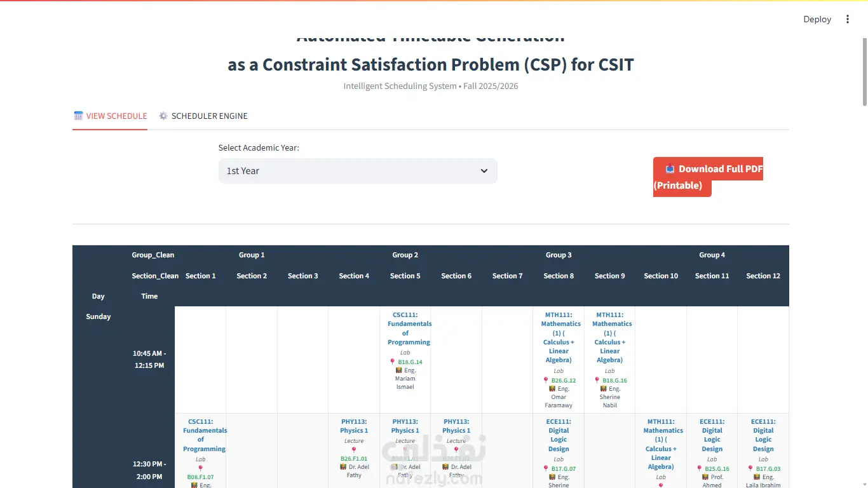Click the Section 11 header
Viewport: 868px width, 488px height.
pyautogui.click(x=712, y=276)
